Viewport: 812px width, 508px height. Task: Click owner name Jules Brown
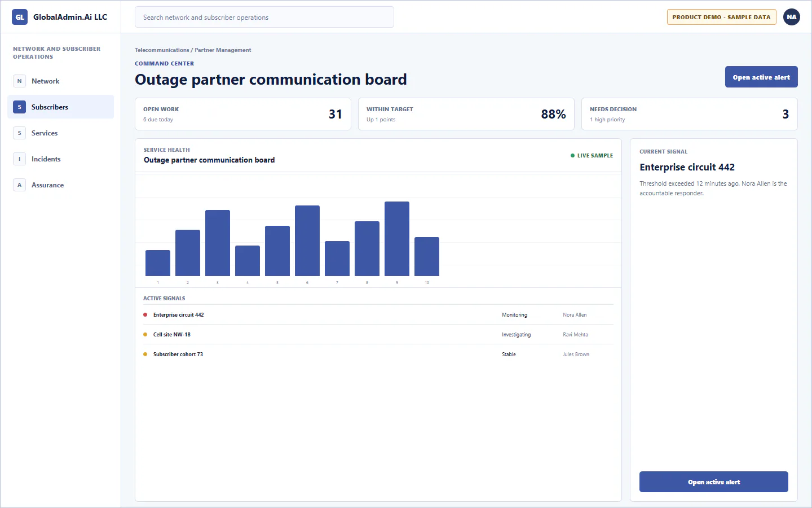[x=576, y=354]
